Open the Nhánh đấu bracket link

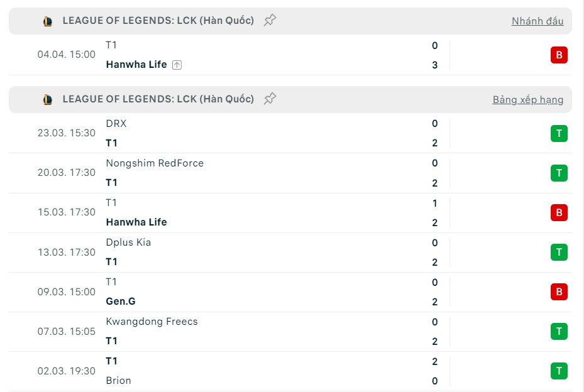[537, 21]
